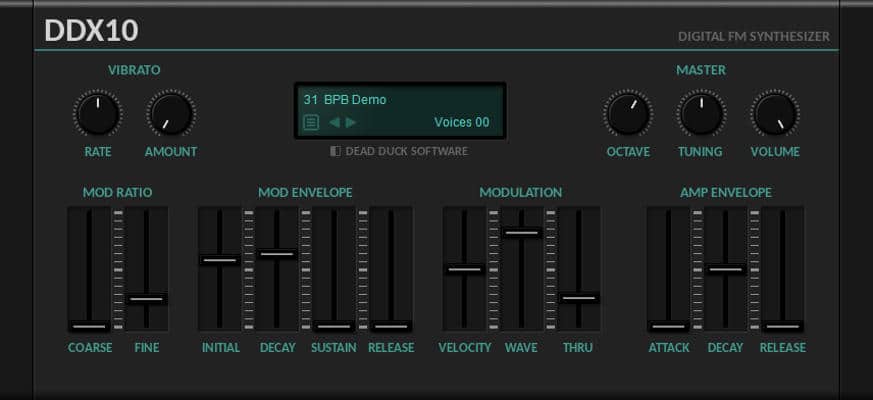This screenshot has height=400, width=873.
Task: Click the Modulation Wave slider handle
Action: 522,232
